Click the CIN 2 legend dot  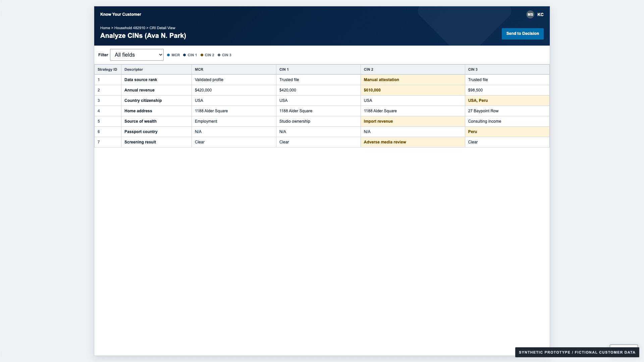pos(202,55)
